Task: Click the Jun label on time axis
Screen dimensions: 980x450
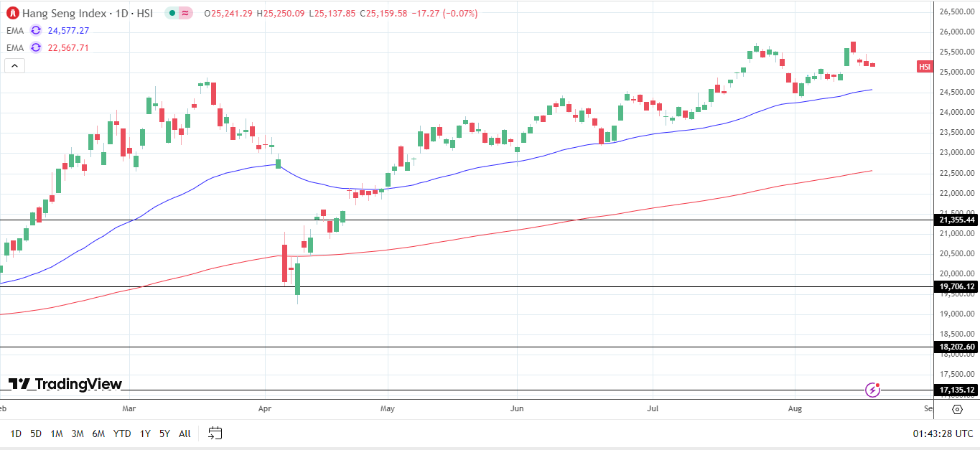Action: coord(517,409)
